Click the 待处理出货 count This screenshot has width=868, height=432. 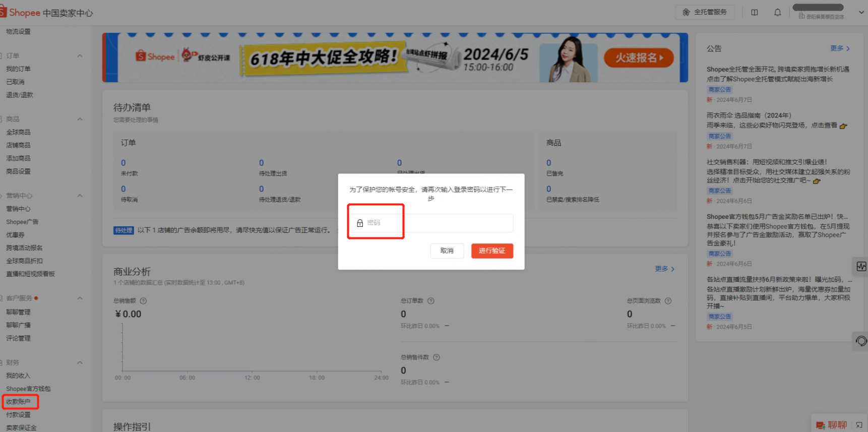click(261, 163)
